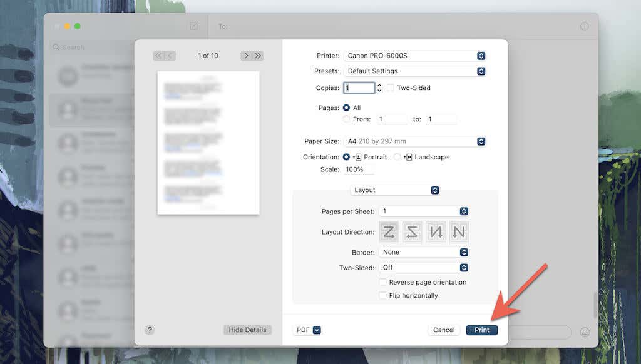
Task: Enable Flip horizontally checkbox
Action: 382,295
